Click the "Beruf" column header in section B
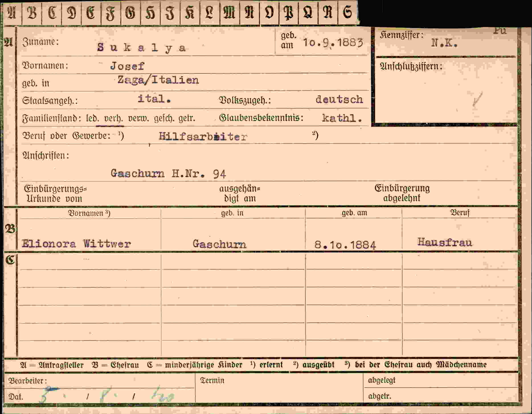 (460, 213)
